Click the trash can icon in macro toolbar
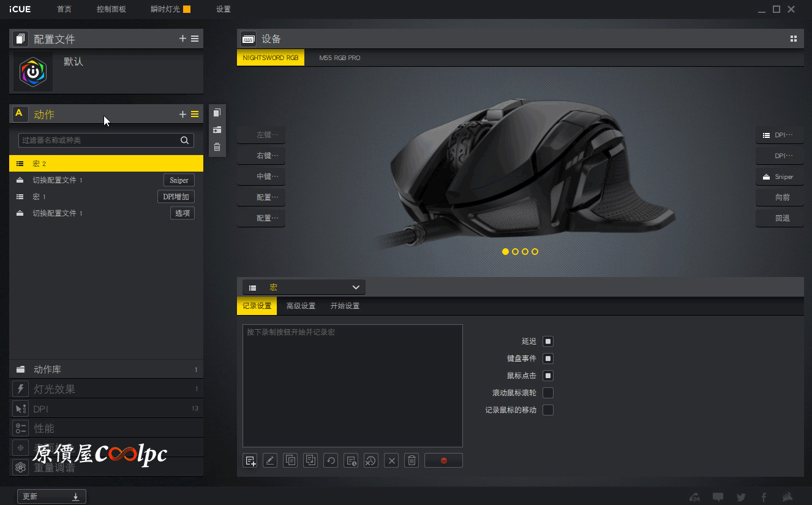812x505 pixels. click(x=412, y=460)
